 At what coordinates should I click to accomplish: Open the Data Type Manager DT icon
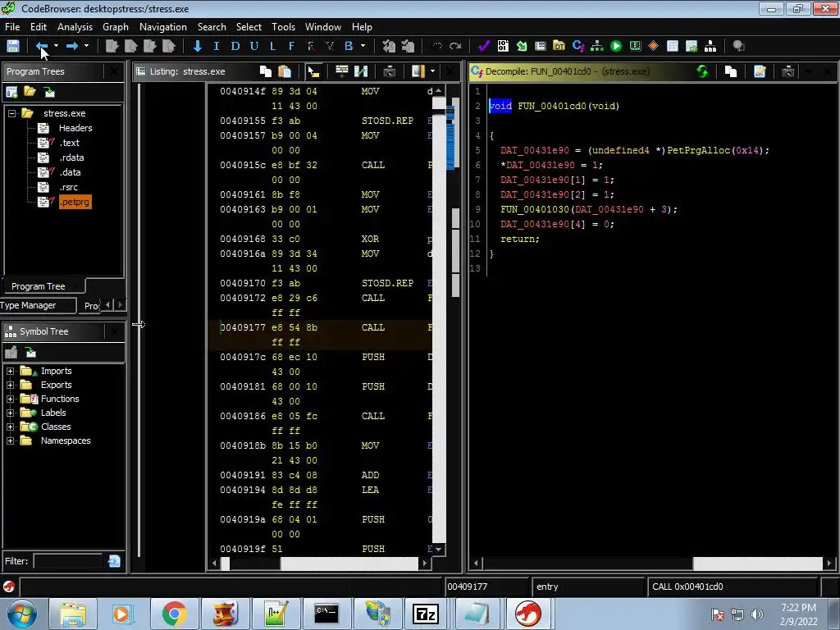click(x=559, y=46)
